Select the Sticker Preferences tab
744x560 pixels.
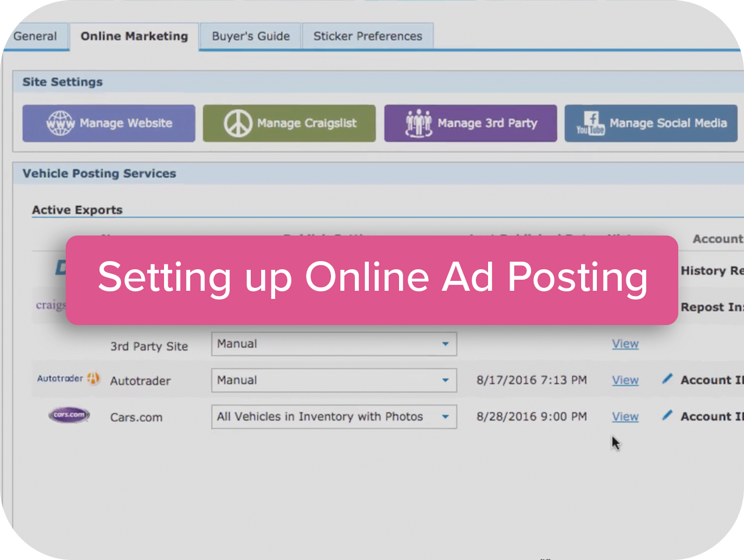(368, 36)
